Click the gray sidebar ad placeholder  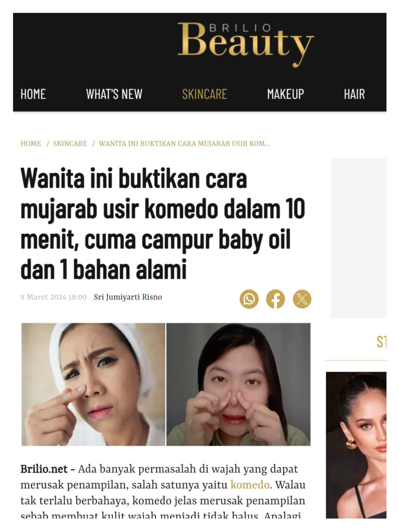coord(358,238)
